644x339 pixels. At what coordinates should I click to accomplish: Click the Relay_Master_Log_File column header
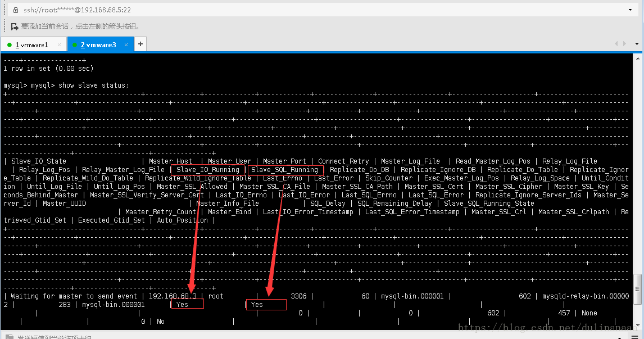(123, 170)
